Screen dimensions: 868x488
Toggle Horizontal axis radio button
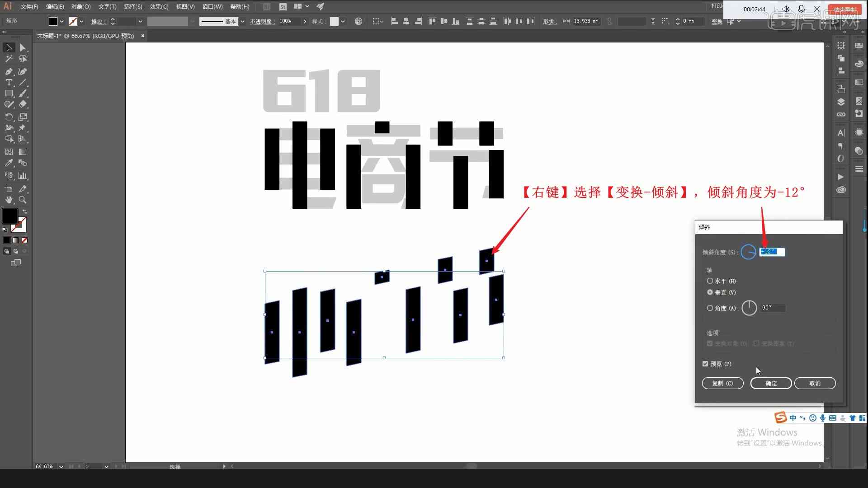710,281
